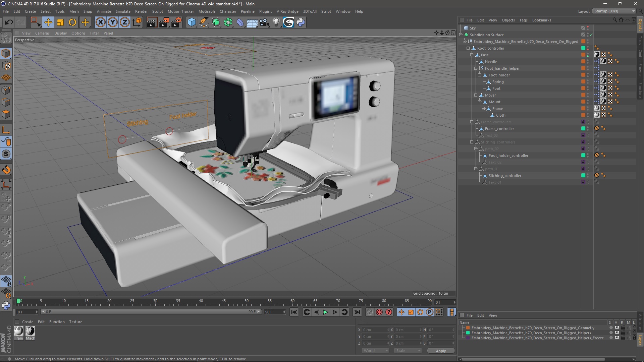Open Object Manager Tags menu
644x362 pixels.
tap(523, 20)
